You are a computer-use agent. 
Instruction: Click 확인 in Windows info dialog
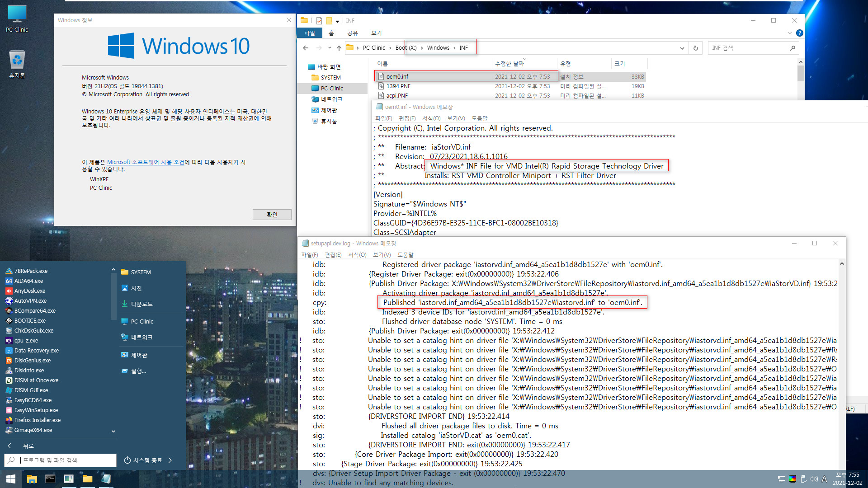point(272,215)
